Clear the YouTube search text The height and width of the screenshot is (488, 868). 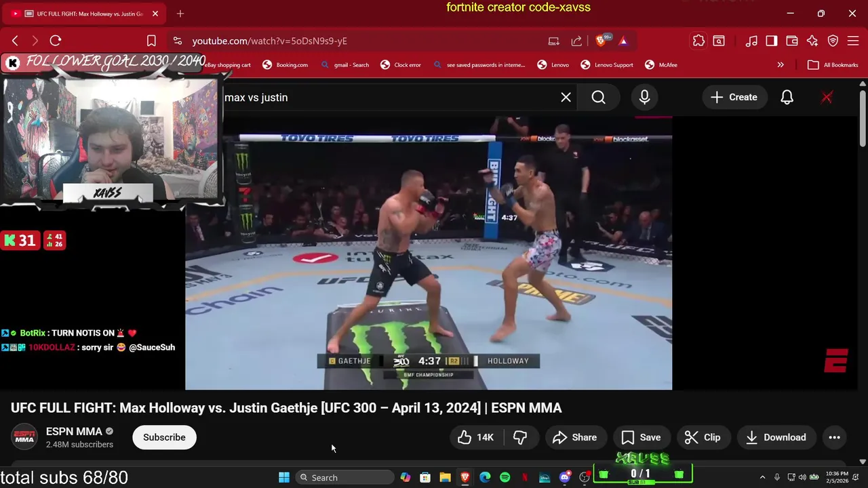click(566, 98)
